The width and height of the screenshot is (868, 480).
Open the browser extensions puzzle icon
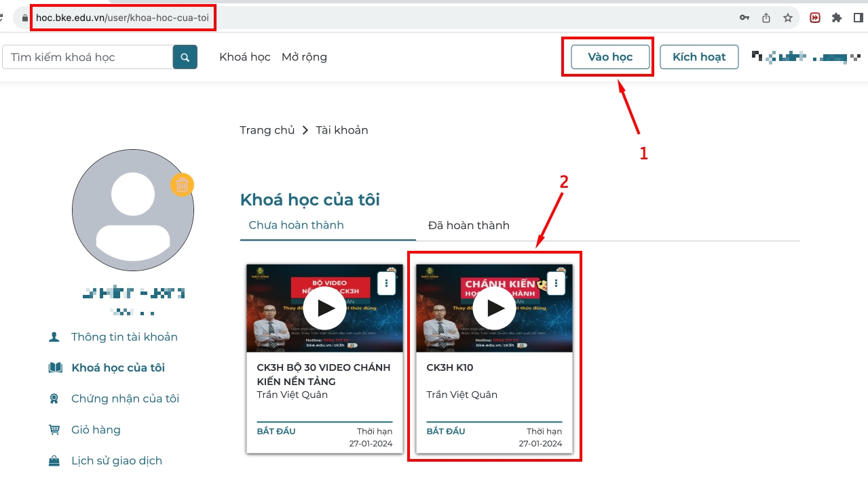tap(837, 18)
